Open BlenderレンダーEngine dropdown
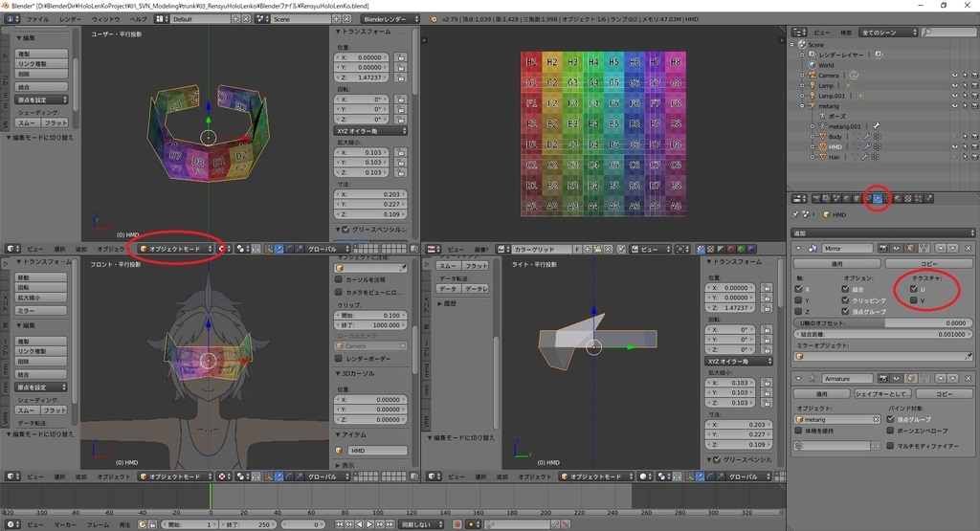The image size is (980, 531). pyautogui.click(x=391, y=19)
